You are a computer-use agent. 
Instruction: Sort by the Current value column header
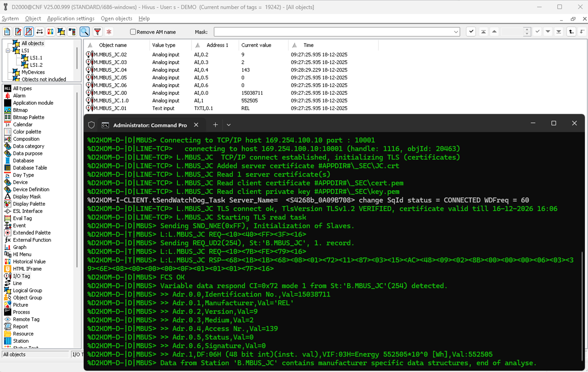tap(256, 45)
